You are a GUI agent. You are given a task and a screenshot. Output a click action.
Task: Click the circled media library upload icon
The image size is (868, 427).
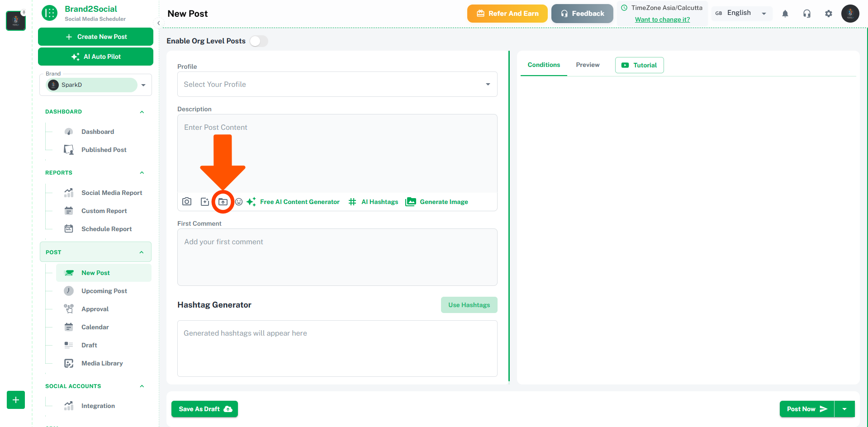223,202
